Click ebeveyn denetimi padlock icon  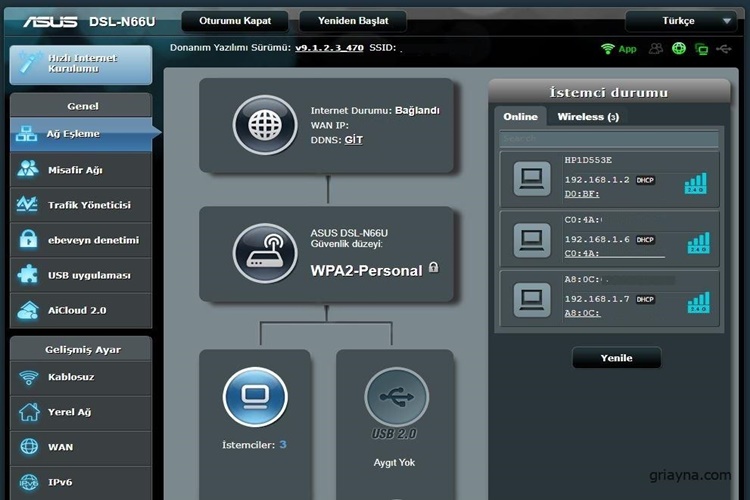[x=28, y=239]
